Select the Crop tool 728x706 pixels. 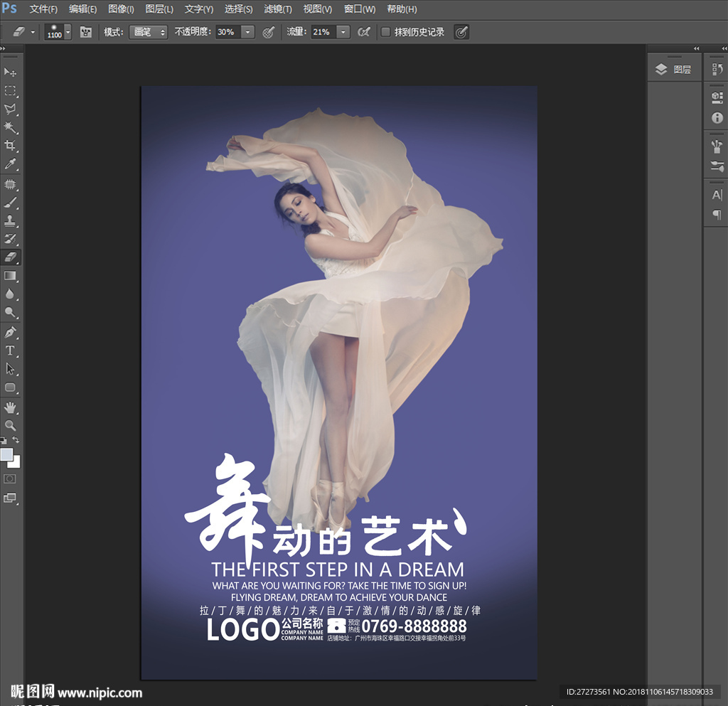pyautogui.click(x=10, y=145)
